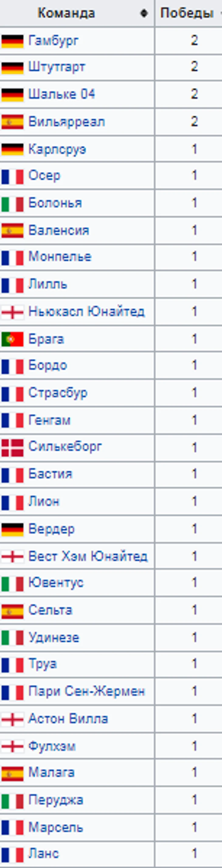Click the German flag next to Вердер
Screen dimensions: 222x868
pyautogui.click(x=12, y=529)
